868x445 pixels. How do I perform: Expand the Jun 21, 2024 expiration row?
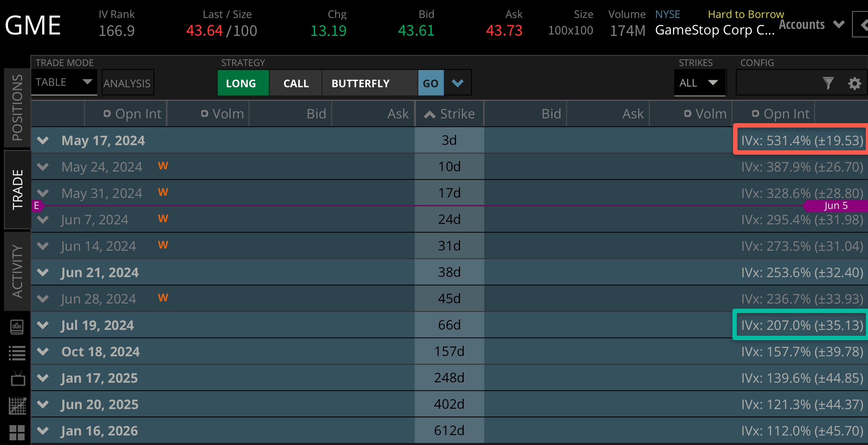pos(43,272)
